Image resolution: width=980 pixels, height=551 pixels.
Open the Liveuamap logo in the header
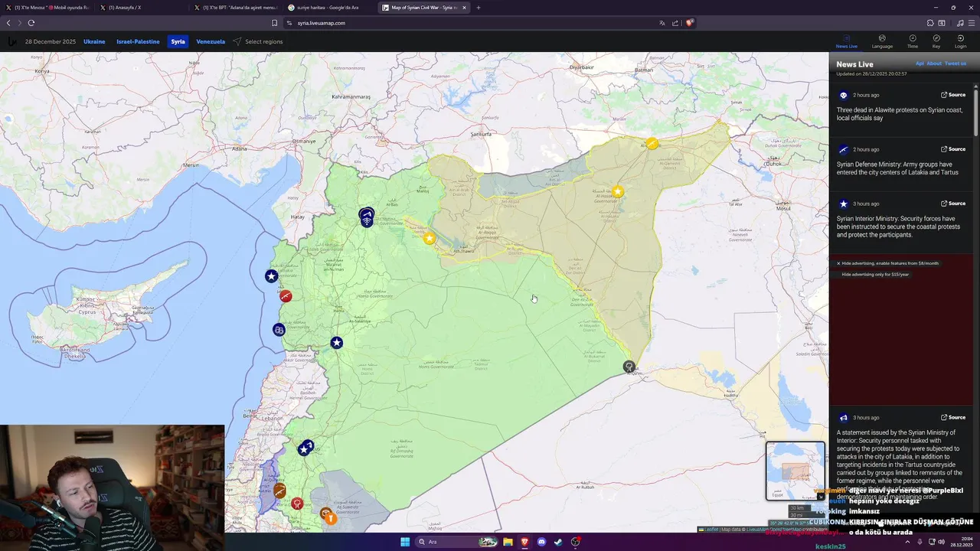click(11, 41)
